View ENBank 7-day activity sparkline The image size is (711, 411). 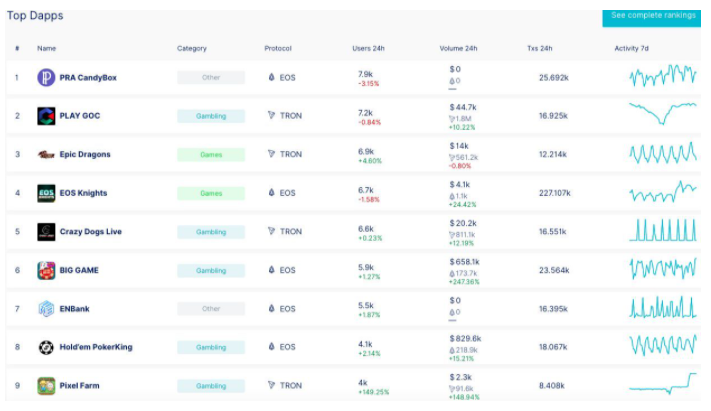click(663, 307)
